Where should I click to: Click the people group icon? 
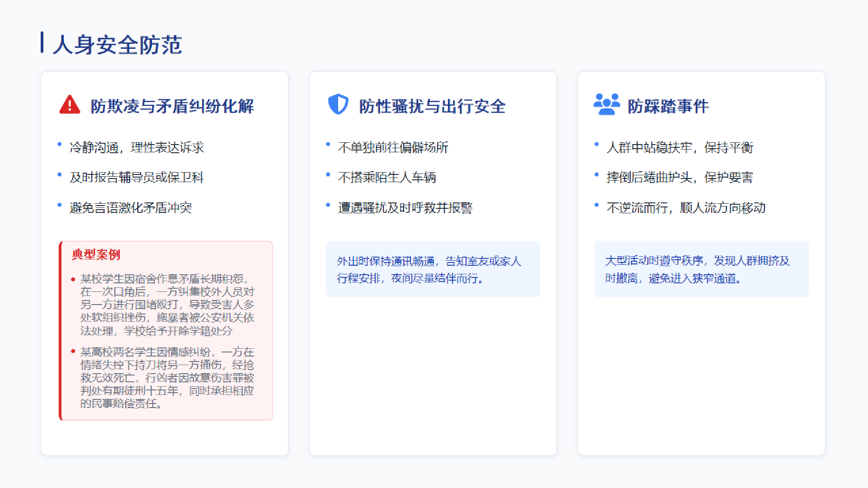(606, 104)
